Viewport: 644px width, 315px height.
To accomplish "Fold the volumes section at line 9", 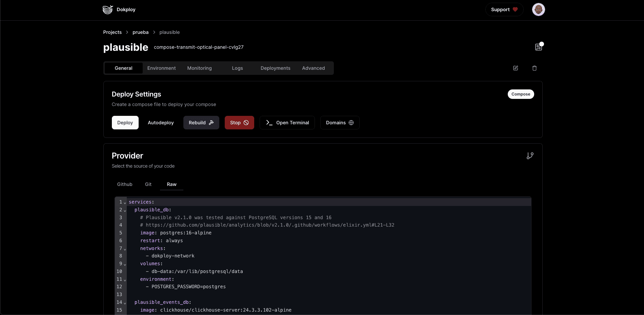I will (x=125, y=264).
